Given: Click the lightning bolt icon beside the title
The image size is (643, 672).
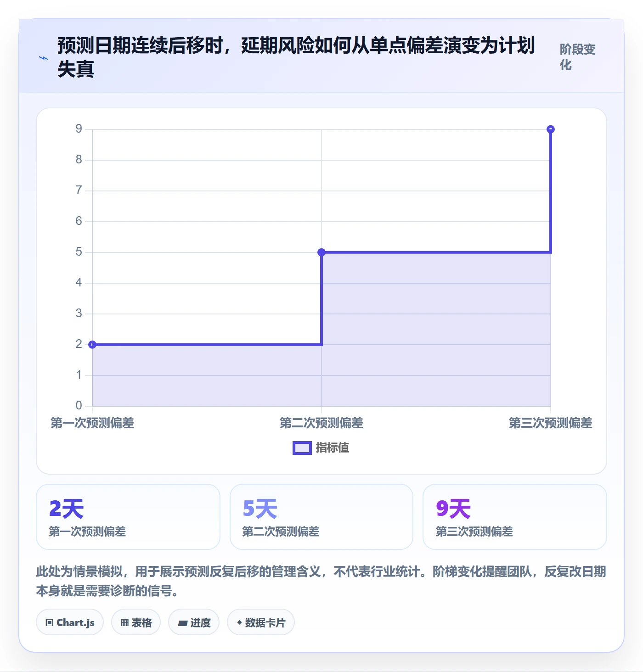Looking at the screenshot, I should [44, 58].
